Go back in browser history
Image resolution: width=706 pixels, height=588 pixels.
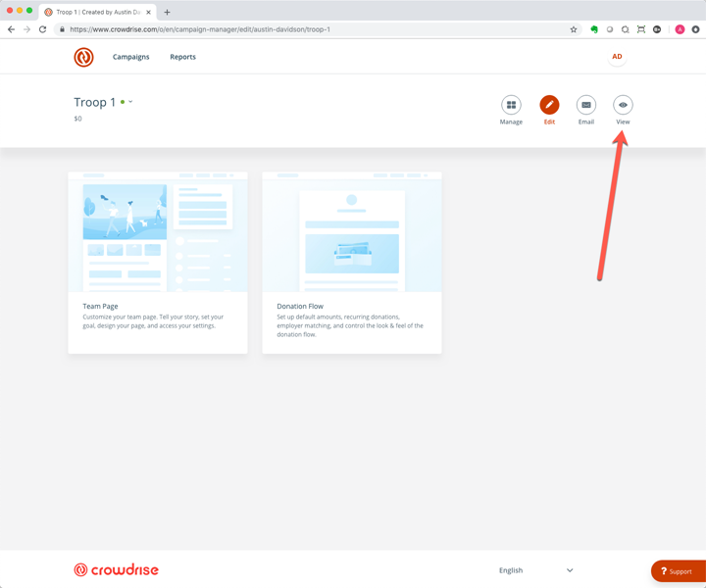[x=11, y=29]
